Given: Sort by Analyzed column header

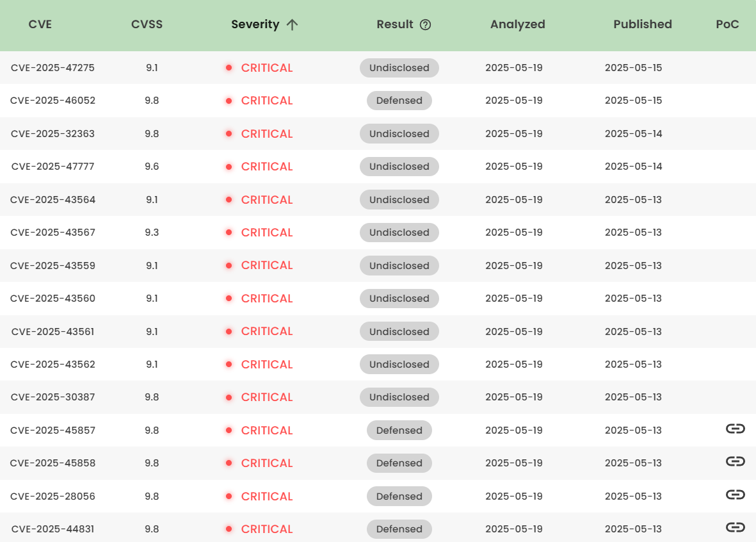Looking at the screenshot, I should click(x=517, y=24).
